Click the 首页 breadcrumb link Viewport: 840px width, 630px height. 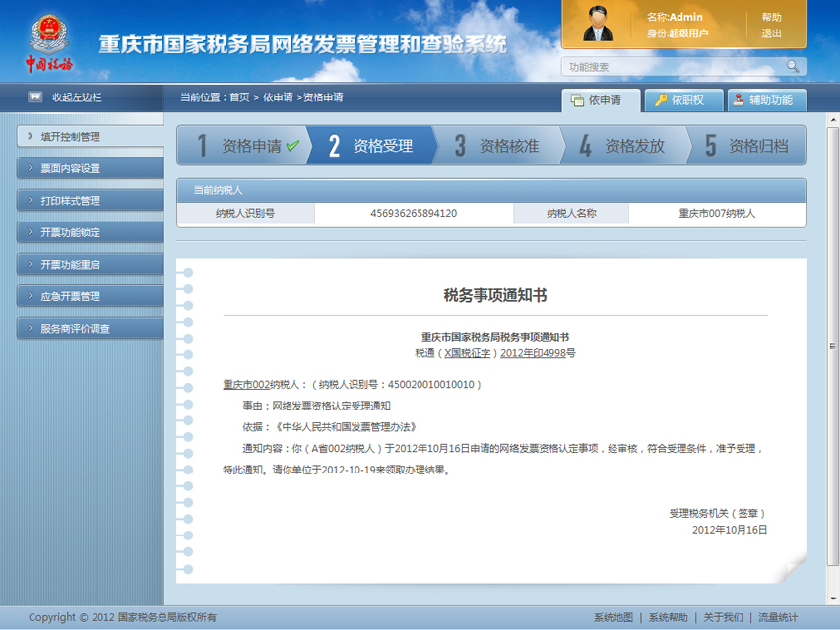239,97
